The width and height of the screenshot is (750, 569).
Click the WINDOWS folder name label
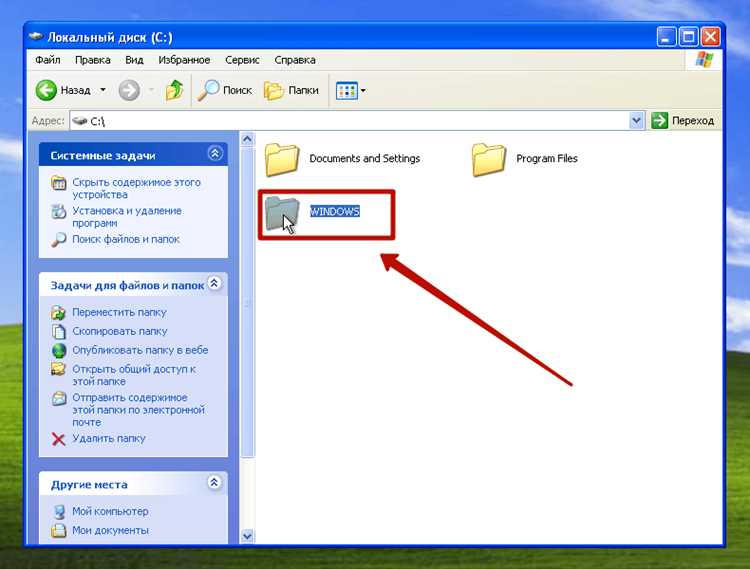coord(335,211)
